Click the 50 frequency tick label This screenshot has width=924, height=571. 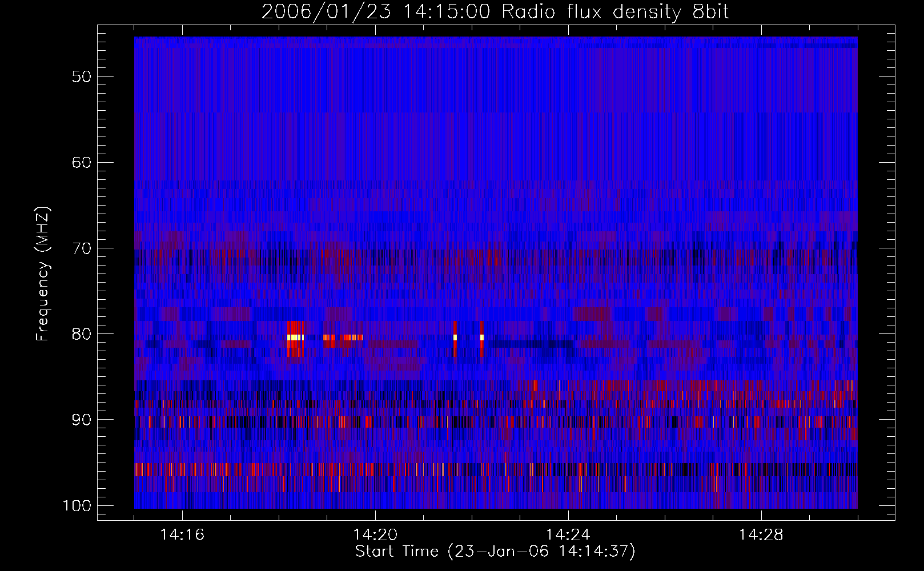coord(82,77)
